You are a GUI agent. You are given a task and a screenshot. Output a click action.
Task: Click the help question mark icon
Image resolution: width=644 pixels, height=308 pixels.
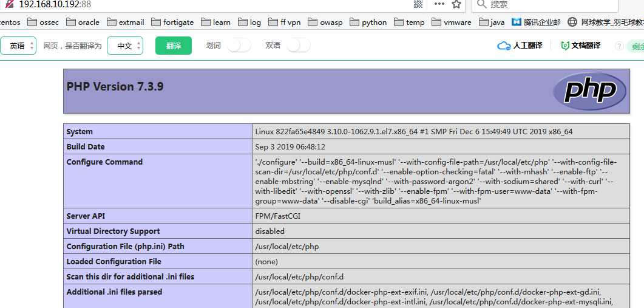pyautogui.click(x=619, y=46)
